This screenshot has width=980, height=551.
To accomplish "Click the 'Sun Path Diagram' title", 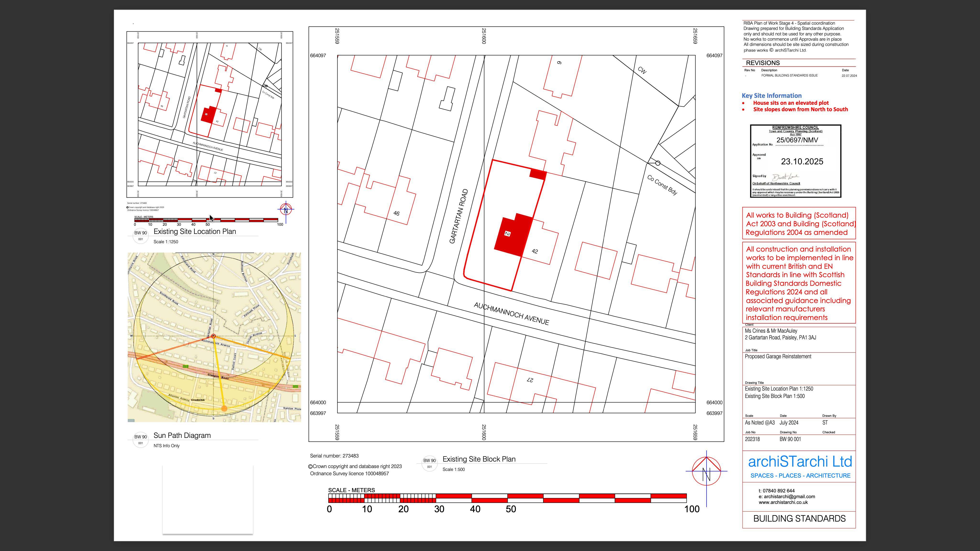I will pyautogui.click(x=182, y=435).
